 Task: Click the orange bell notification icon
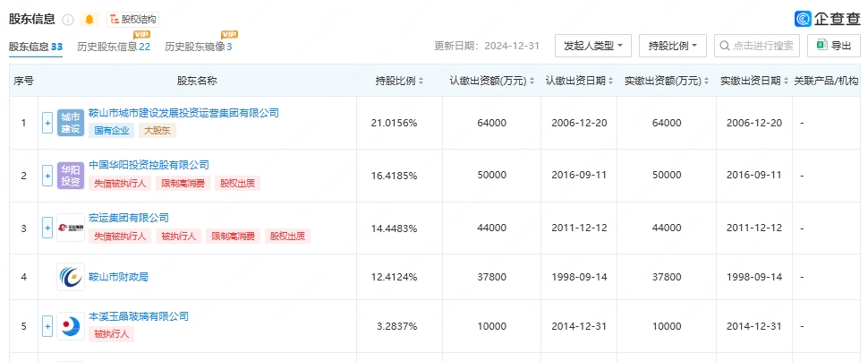click(89, 20)
